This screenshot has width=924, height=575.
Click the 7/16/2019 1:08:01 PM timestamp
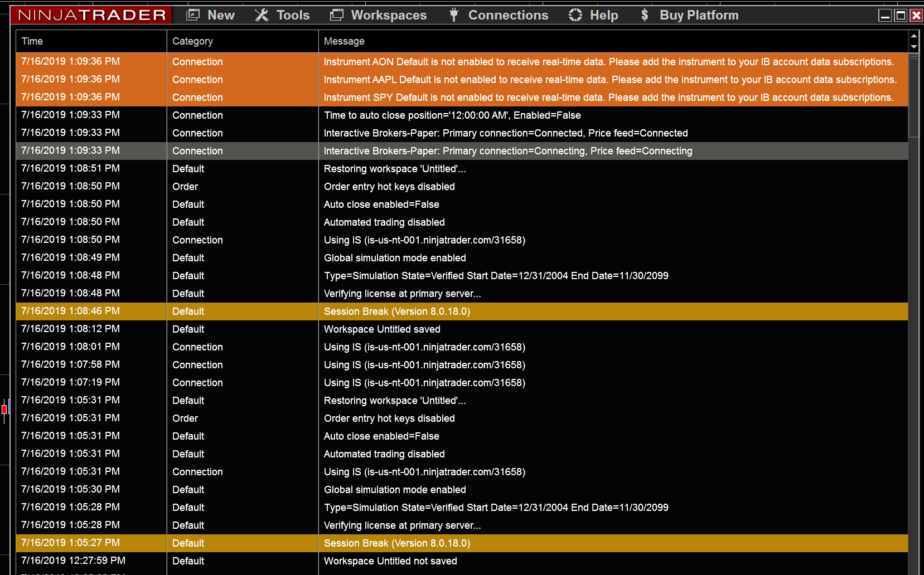[70, 347]
